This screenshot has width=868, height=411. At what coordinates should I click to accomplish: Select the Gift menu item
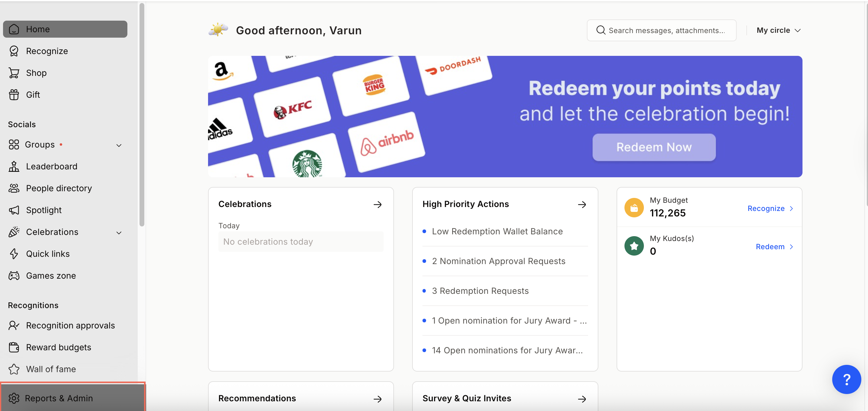(65, 95)
